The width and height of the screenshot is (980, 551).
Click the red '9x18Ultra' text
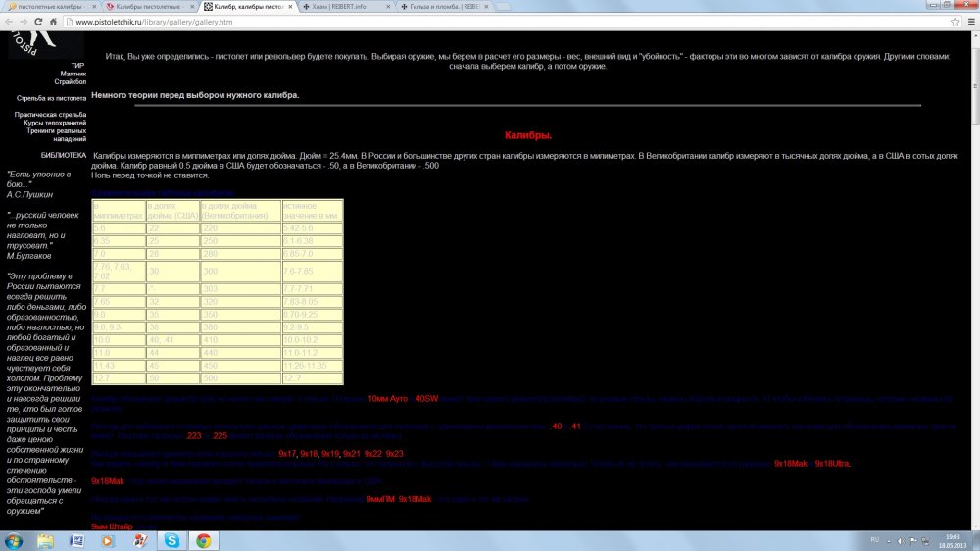[832, 464]
